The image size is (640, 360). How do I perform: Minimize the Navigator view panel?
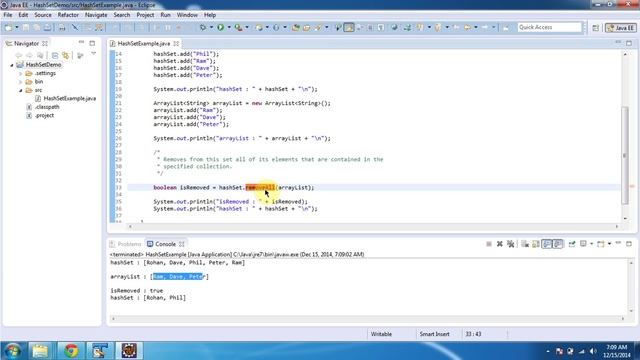tap(81, 43)
